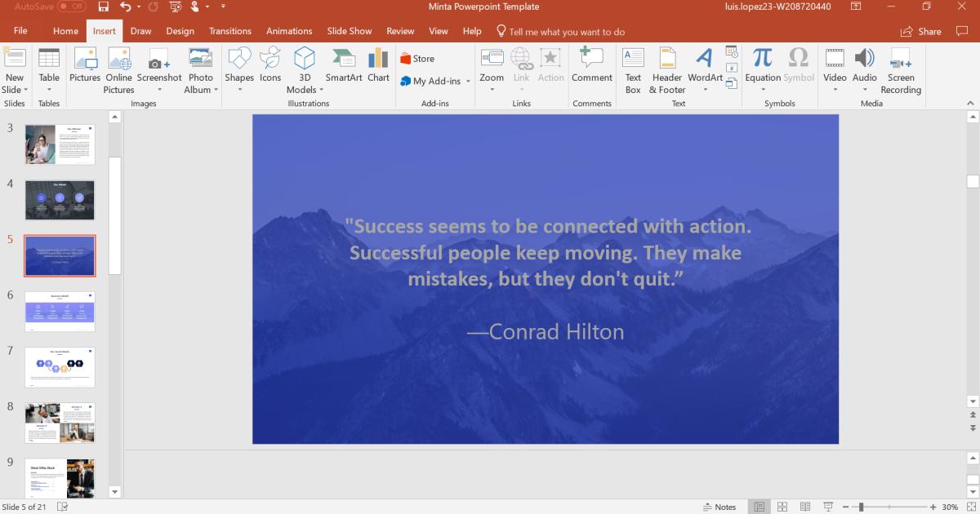980x514 pixels.
Task: Open Header & Footer settings
Action: point(667,69)
